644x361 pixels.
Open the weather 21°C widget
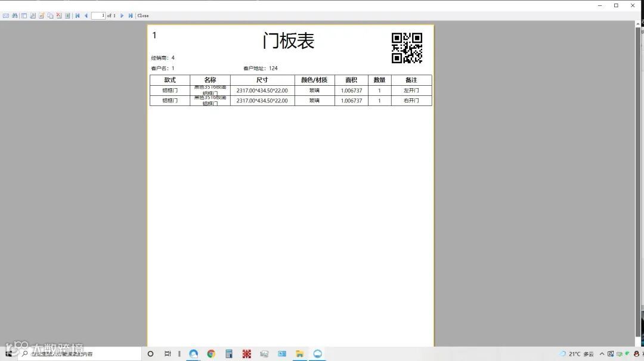577,354
